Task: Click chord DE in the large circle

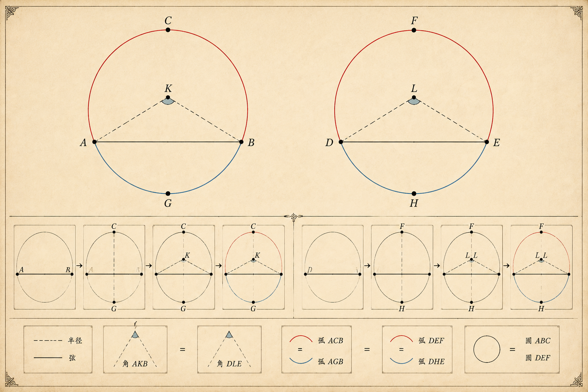Action: [x=414, y=142]
